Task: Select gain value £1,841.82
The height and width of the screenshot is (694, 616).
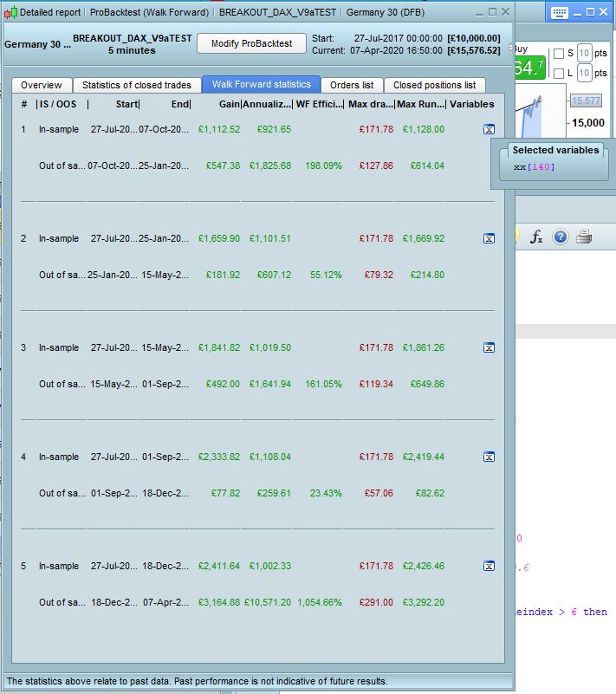Action: (x=218, y=347)
